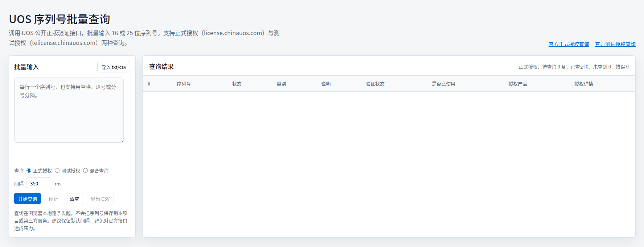Screen dimensions: 644x247
Task: Click the interval 350 ms input
Action: (39, 184)
